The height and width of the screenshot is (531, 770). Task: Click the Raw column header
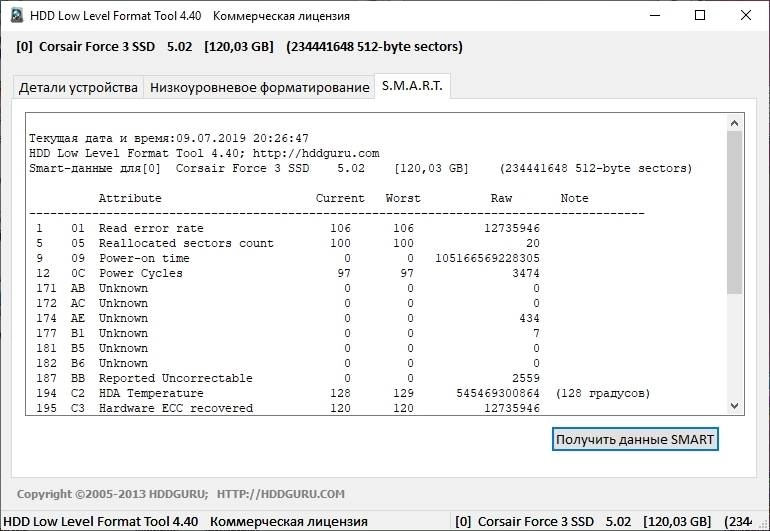[x=501, y=198]
